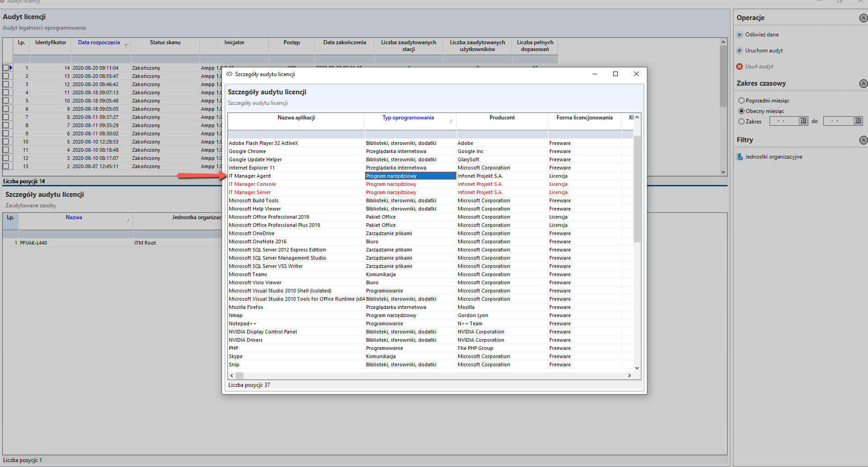This screenshot has width=868, height=467.
Task: Select the Zakres radio button
Action: coord(741,122)
